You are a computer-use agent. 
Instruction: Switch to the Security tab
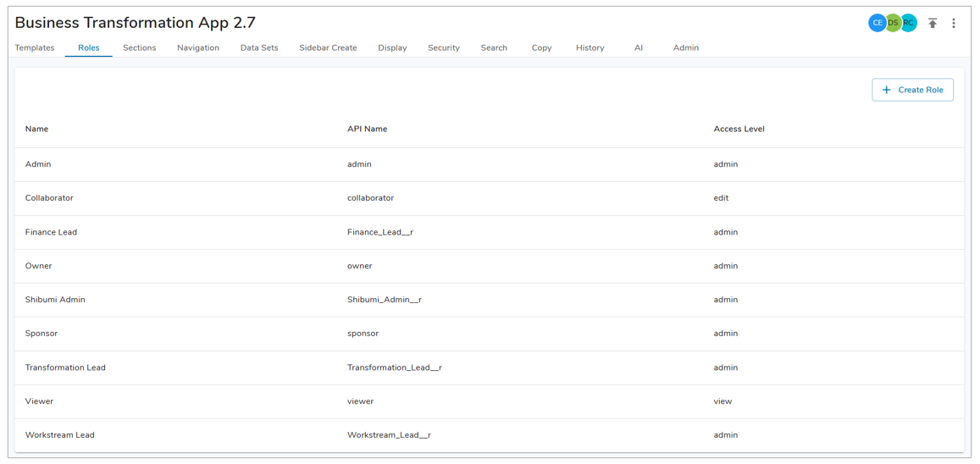[443, 48]
